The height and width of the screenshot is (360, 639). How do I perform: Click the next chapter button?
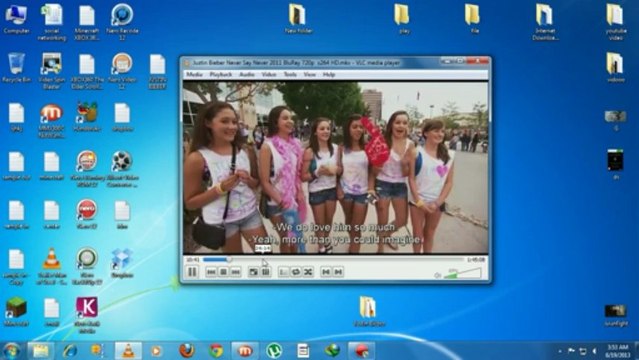338,272
